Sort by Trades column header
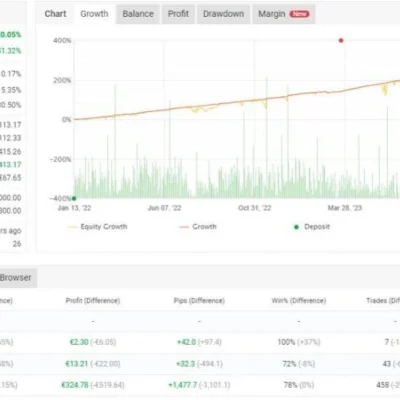Image resolution: width=400 pixels, height=400 pixels. tap(383, 301)
